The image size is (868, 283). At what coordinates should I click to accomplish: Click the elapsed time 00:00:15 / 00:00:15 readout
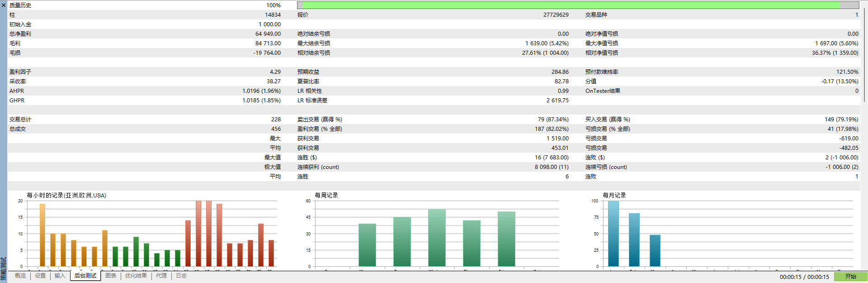point(804,277)
